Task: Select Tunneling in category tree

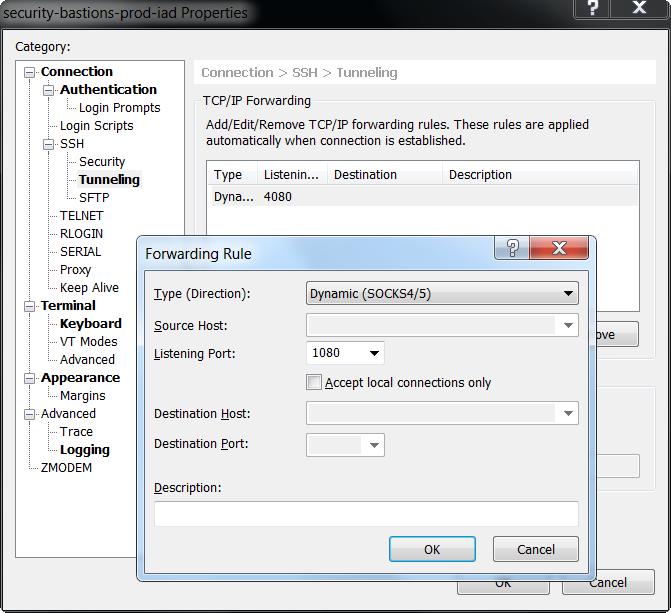Action: (109, 180)
